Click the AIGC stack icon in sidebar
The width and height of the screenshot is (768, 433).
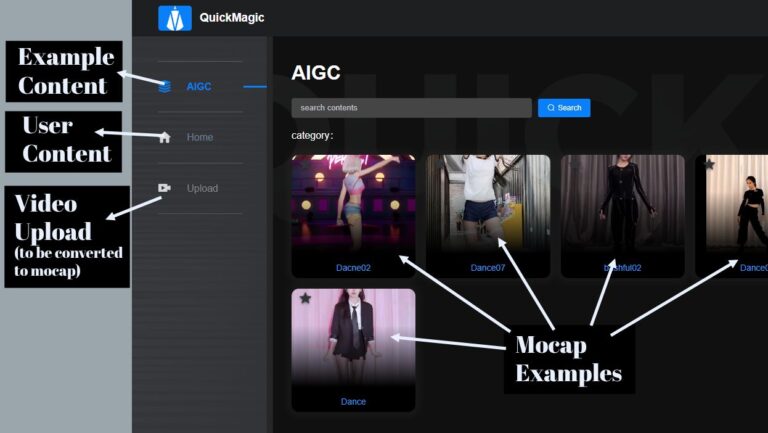tap(165, 87)
